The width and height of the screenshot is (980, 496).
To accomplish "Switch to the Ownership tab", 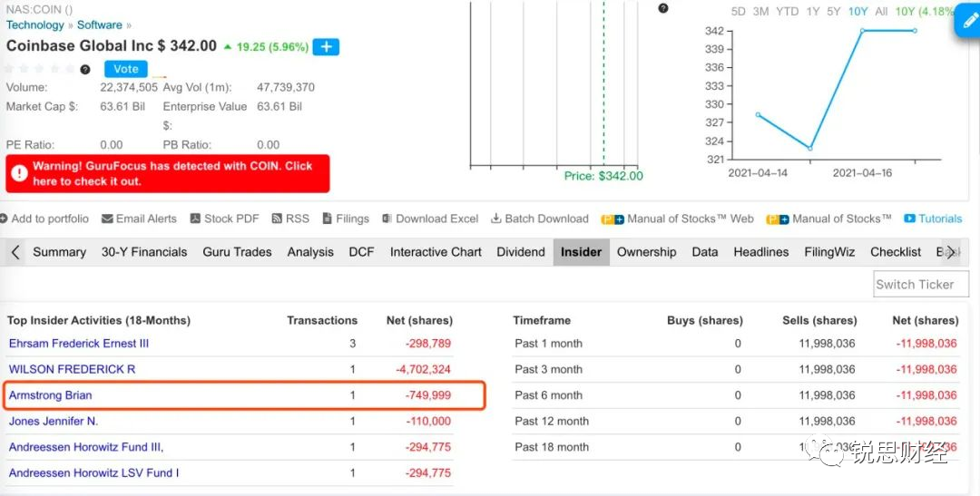I will click(646, 252).
